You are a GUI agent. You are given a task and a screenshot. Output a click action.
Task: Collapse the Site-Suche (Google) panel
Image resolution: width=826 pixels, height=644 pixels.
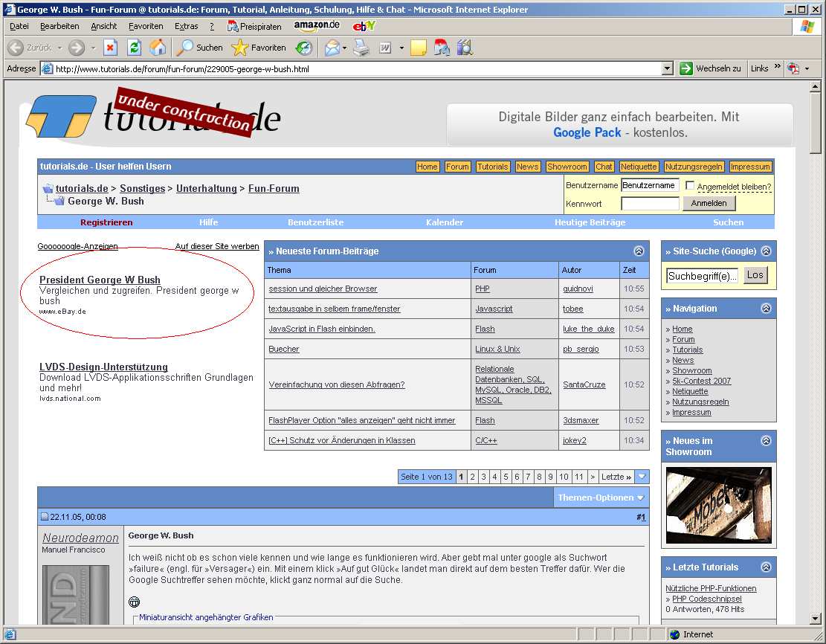[767, 251]
